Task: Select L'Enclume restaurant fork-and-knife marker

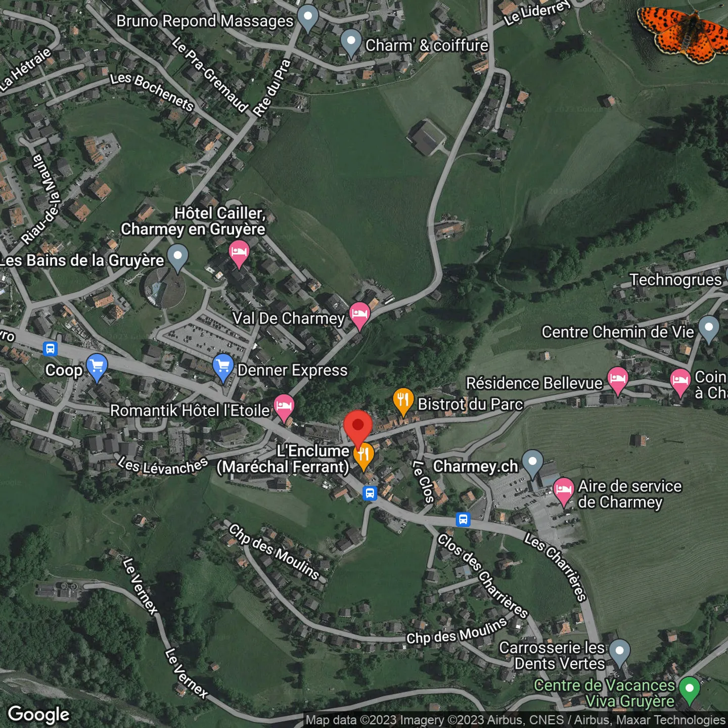Action: pyautogui.click(x=363, y=457)
